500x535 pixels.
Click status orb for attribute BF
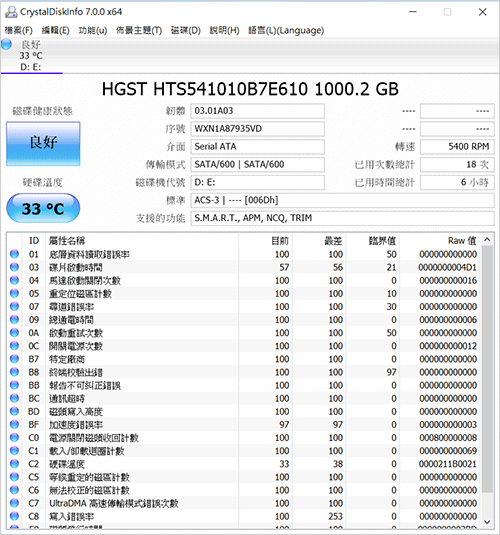pyautogui.click(x=14, y=424)
